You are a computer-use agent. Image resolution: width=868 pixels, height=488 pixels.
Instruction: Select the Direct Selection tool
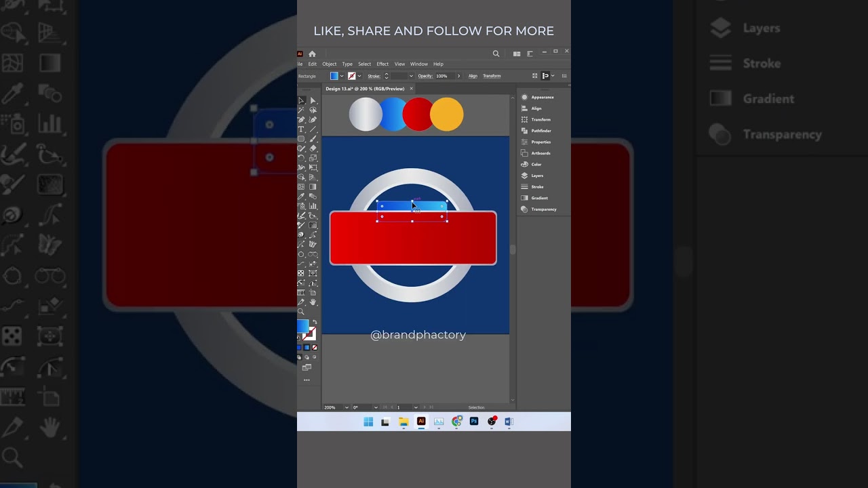pos(313,100)
